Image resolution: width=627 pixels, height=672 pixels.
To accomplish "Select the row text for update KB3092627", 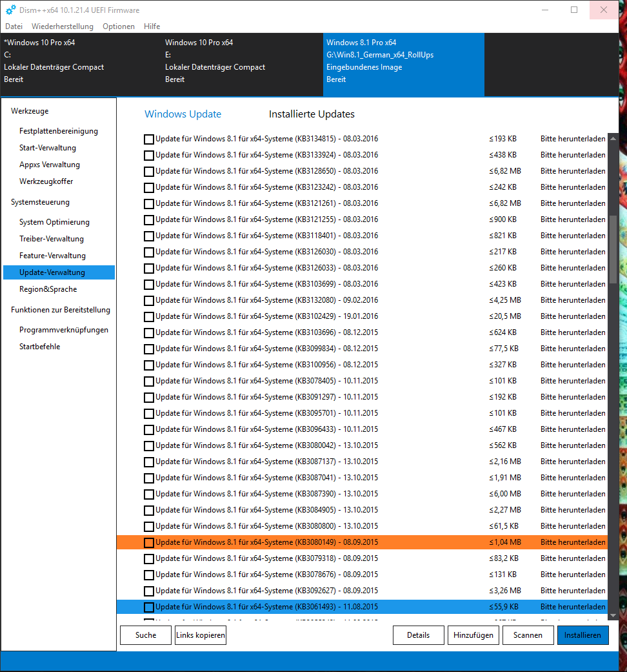I will tap(267, 591).
